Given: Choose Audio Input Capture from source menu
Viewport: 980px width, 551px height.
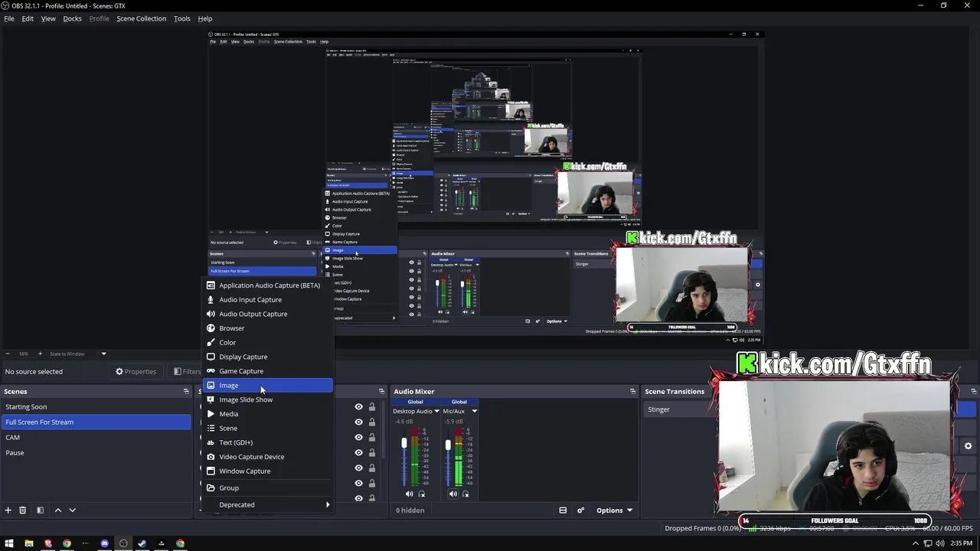Looking at the screenshot, I should click(268, 299).
